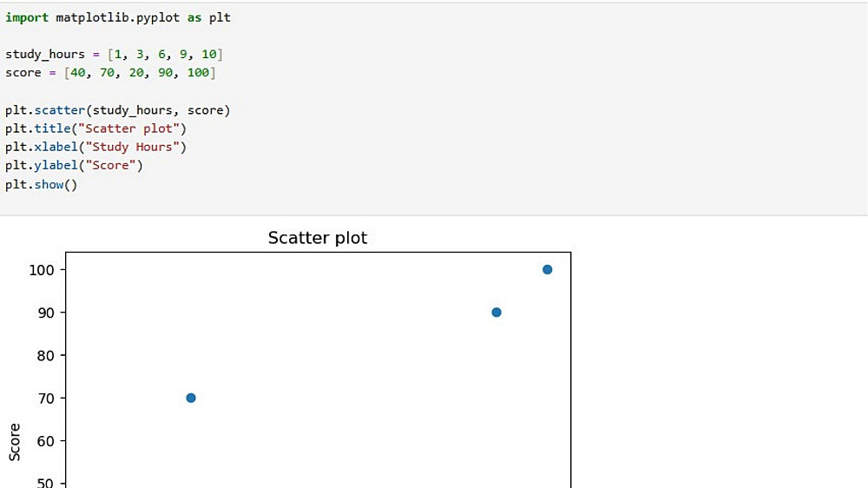Click the value 10 in study_hours list
This screenshot has width=868, height=488.
(209, 54)
